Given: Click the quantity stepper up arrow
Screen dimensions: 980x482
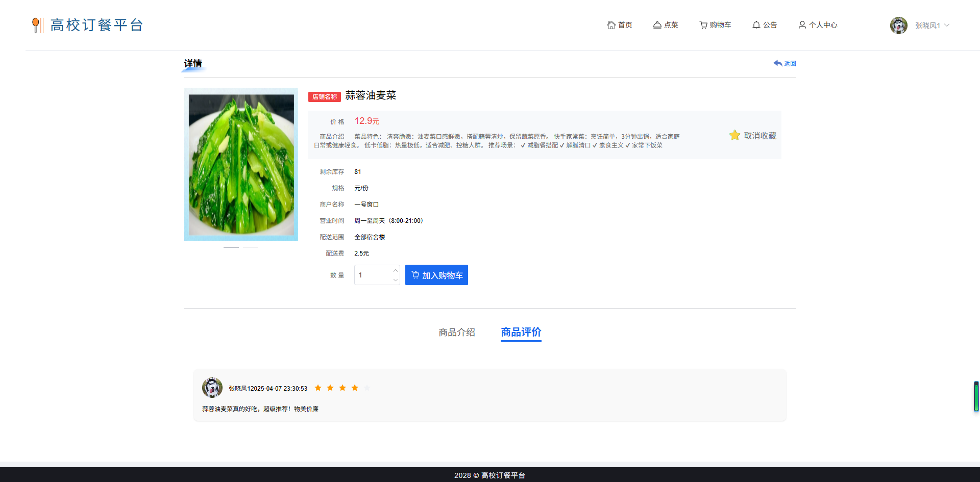Looking at the screenshot, I should (395, 270).
